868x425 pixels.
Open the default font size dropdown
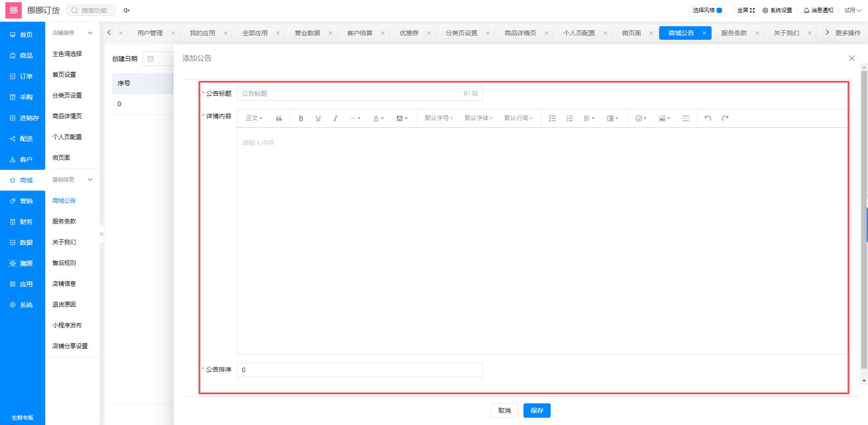click(439, 118)
